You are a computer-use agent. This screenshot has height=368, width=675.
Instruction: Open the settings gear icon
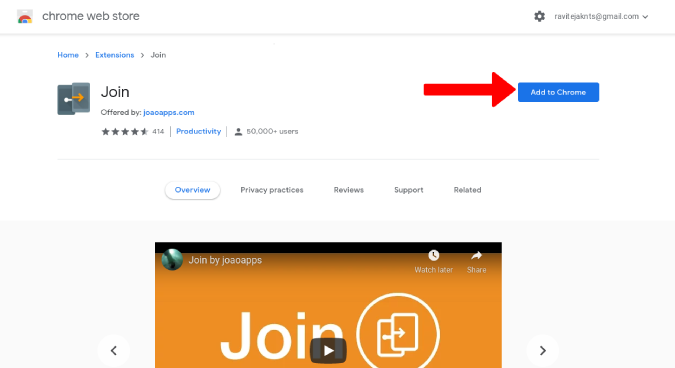539,16
